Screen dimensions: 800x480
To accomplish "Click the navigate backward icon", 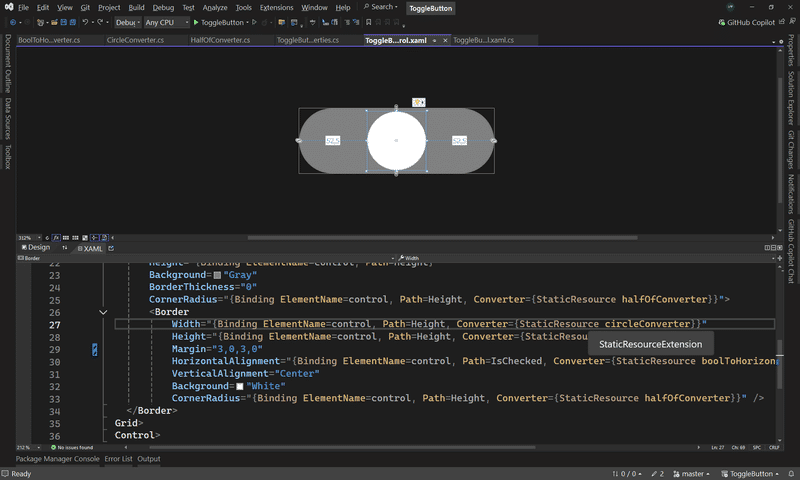I will pos(13,22).
